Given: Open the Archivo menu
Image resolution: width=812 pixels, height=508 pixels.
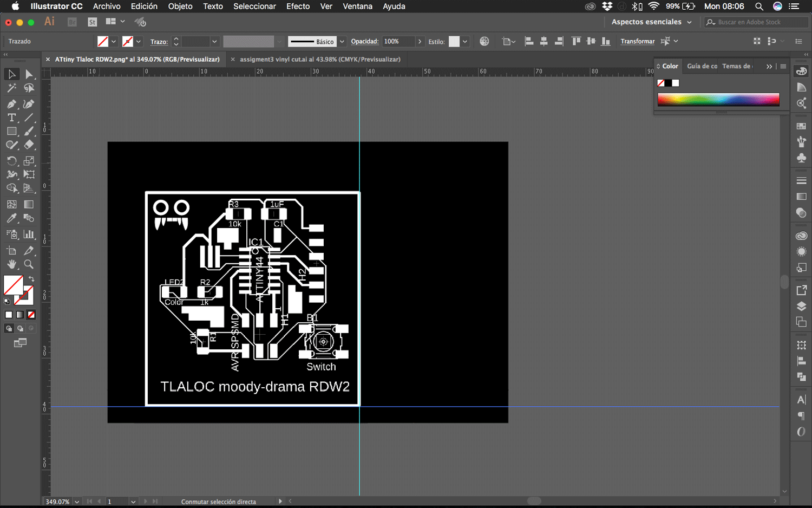Looking at the screenshot, I should (x=107, y=6).
